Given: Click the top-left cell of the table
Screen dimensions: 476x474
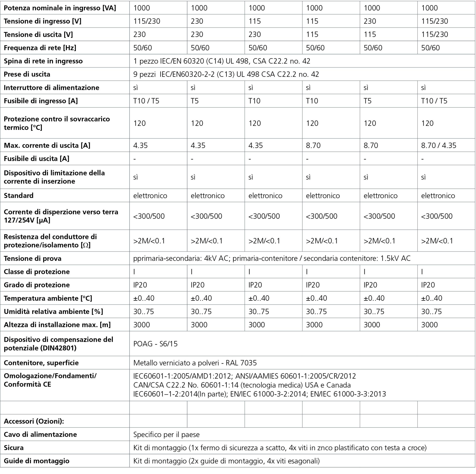Looking at the screenshot, I should 65,8.
